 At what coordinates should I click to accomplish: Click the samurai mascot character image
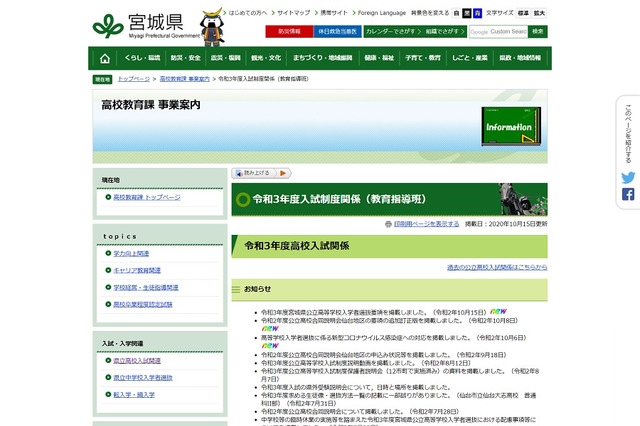pos(212,27)
